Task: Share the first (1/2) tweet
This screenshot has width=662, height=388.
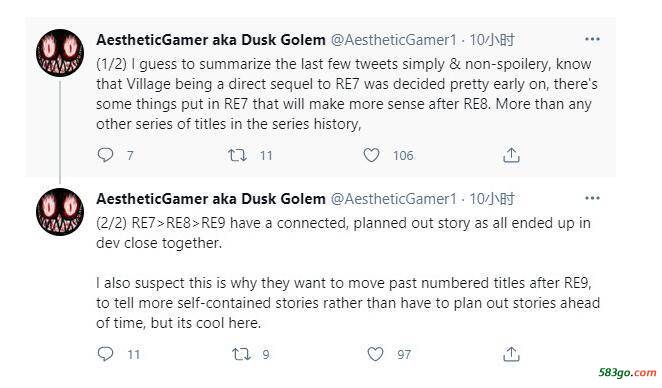Action: pyautogui.click(x=511, y=155)
